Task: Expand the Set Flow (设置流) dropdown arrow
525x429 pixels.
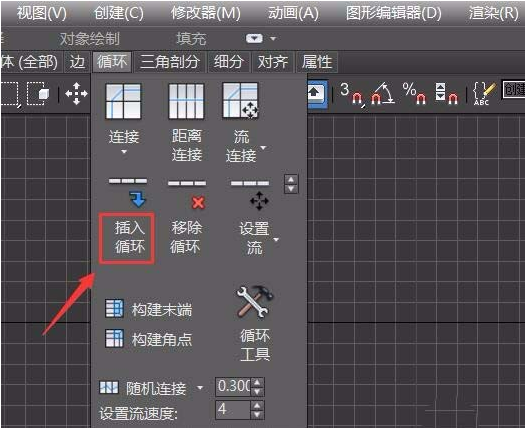Action: (276, 239)
